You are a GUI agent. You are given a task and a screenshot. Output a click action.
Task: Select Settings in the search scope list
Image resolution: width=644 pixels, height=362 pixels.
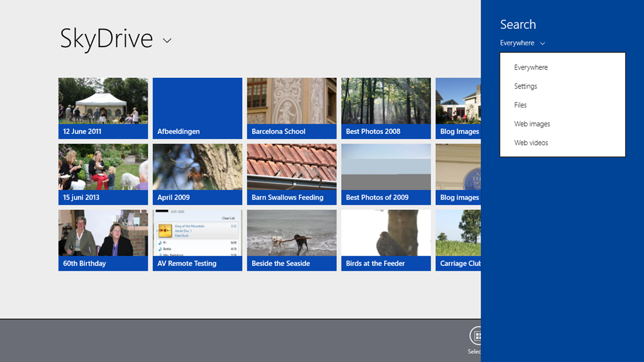point(526,86)
